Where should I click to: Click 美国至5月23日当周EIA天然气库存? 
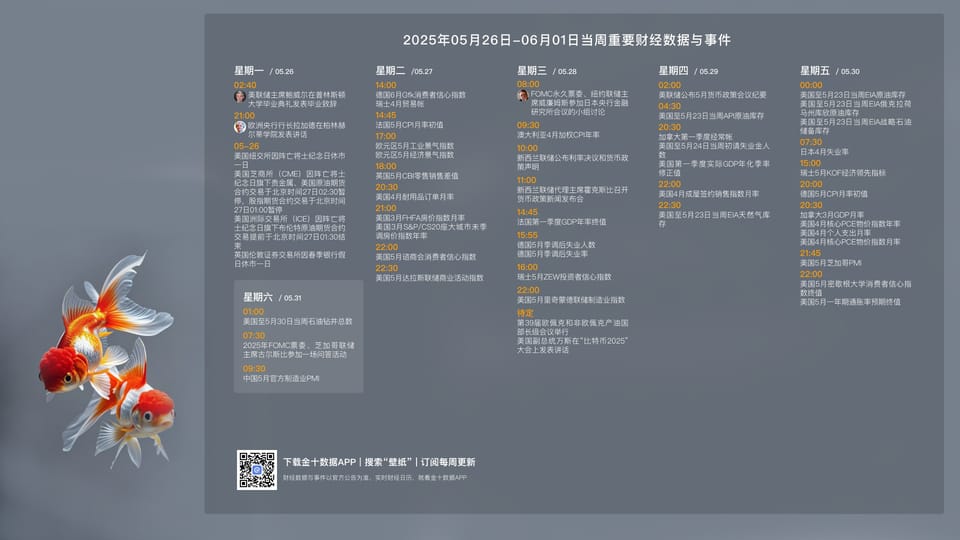click(x=714, y=219)
